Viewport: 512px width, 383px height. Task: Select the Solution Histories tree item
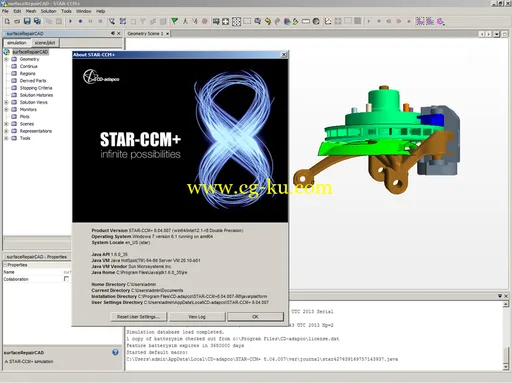pos(36,95)
